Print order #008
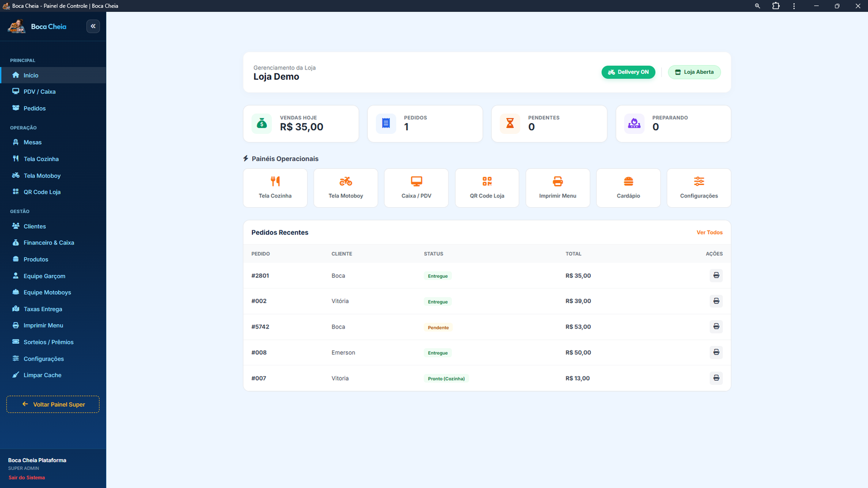868x488 pixels. [716, 352]
